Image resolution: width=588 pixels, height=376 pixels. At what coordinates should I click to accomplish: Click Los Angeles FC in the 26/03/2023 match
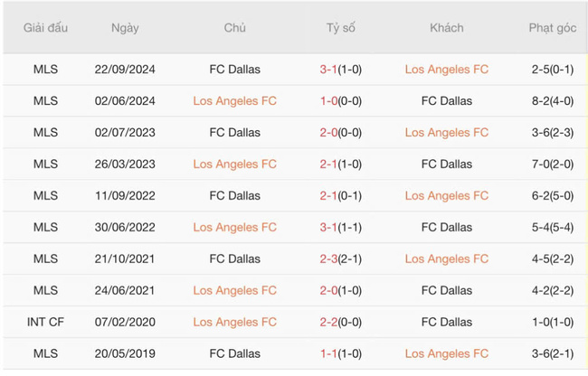pos(235,164)
